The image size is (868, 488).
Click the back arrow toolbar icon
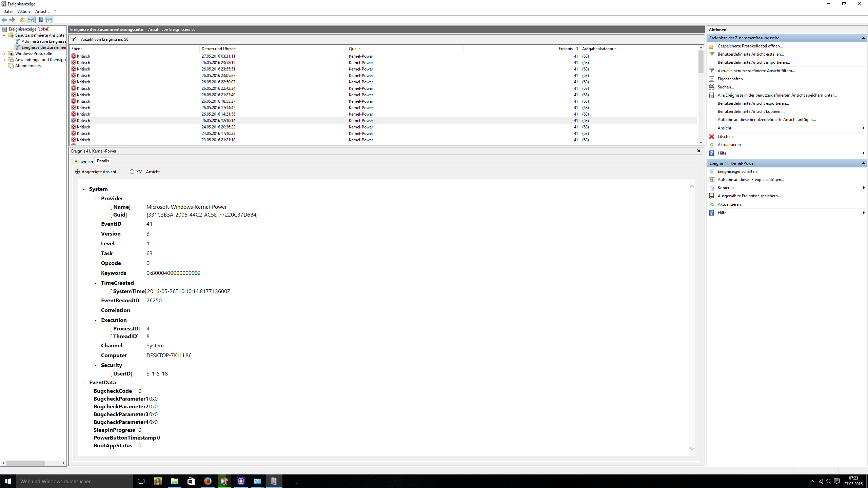click(4, 20)
